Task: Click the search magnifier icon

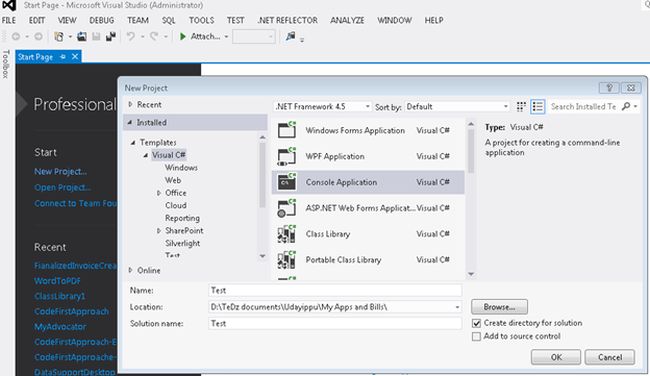Action: 626,107
